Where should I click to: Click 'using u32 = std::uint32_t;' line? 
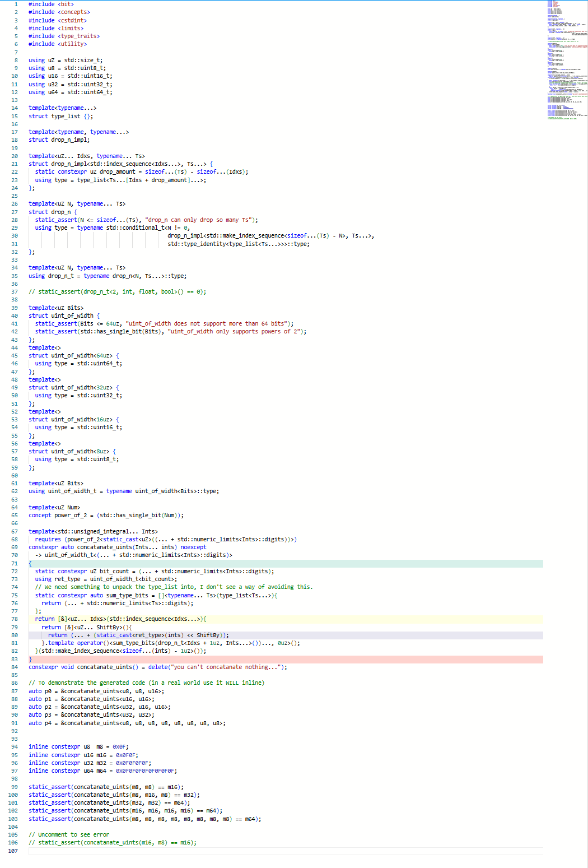pyautogui.click(x=71, y=85)
